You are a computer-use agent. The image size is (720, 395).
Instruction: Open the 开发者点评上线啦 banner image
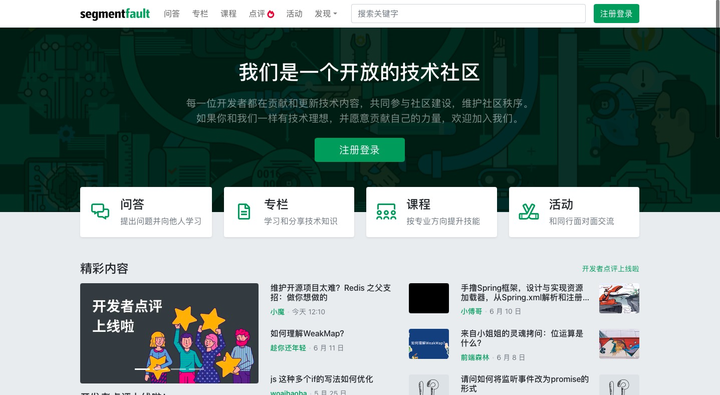169,333
